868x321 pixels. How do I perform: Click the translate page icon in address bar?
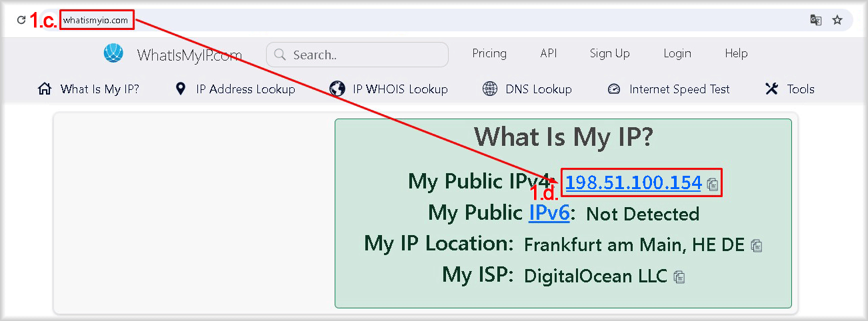(x=815, y=20)
